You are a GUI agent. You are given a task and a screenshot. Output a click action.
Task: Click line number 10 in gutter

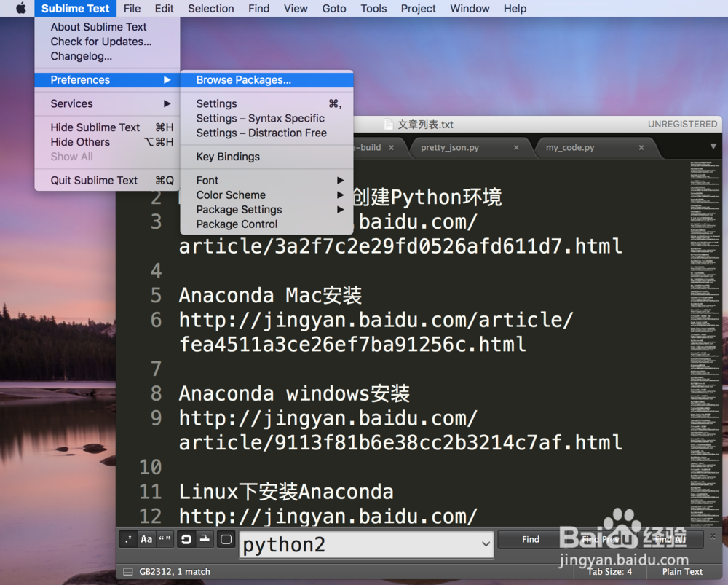coord(151,467)
